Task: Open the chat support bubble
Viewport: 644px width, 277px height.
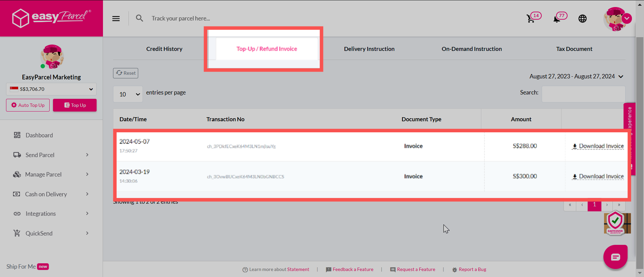Action: click(x=615, y=257)
